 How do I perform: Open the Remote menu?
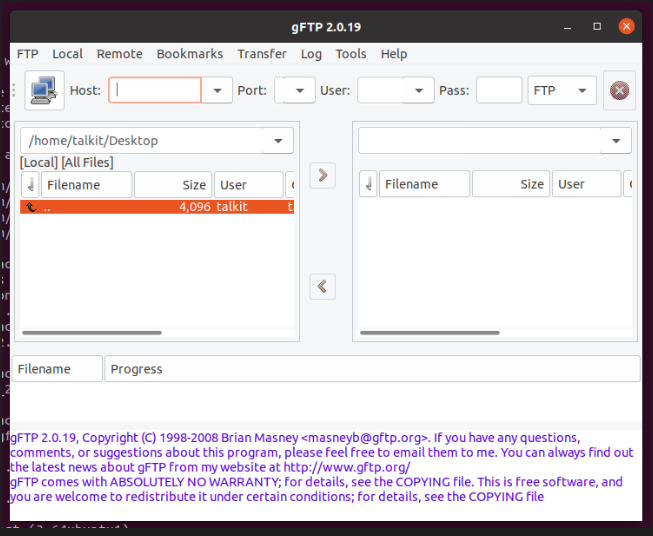[120, 54]
